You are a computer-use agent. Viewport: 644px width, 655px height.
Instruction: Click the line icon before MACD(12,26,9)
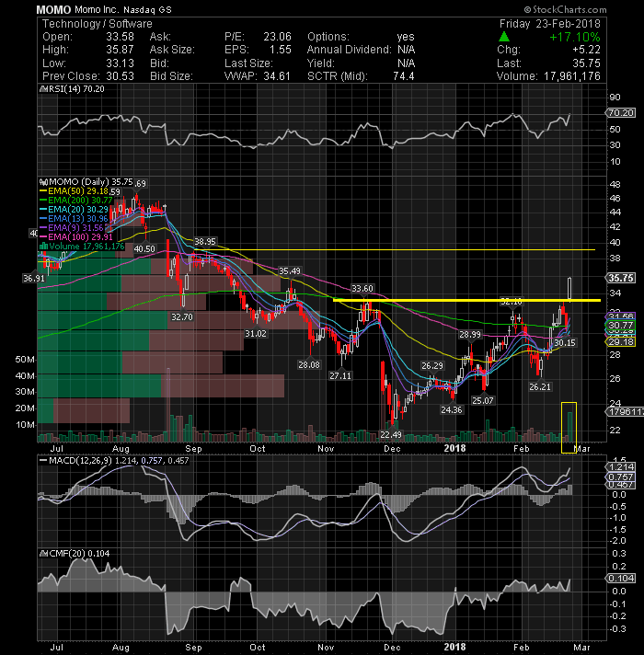point(43,460)
